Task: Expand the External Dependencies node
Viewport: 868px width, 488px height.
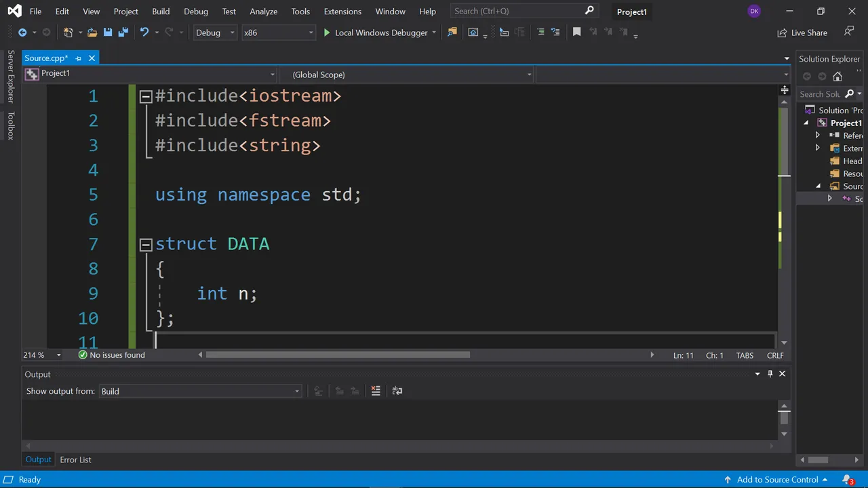Action: pos(818,148)
